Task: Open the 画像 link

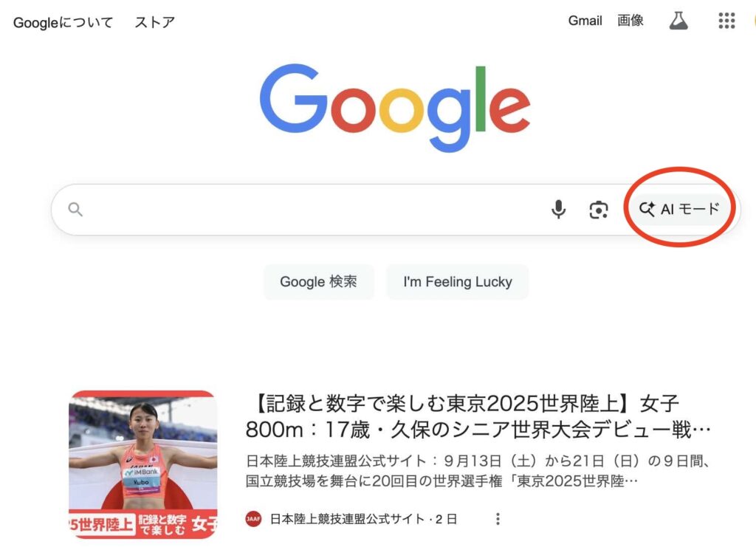Action: click(630, 21)
